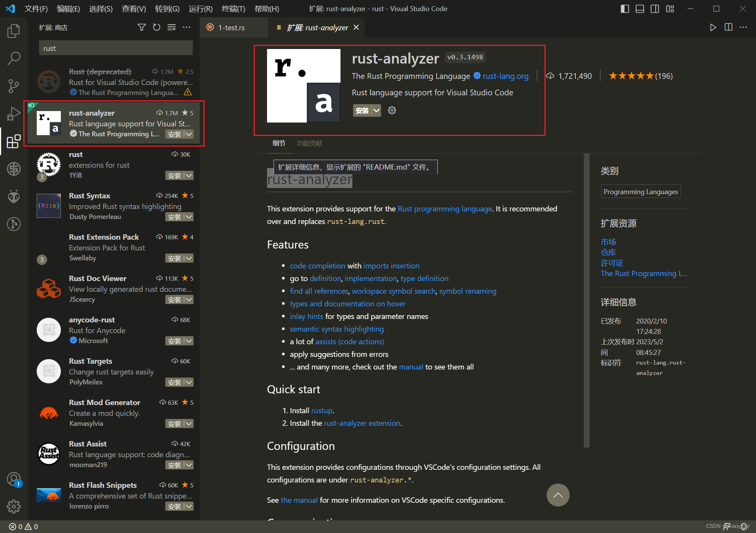Expand install dropdown for Rust Mod Generator
The image size is (756, 533).
[189, 423]
